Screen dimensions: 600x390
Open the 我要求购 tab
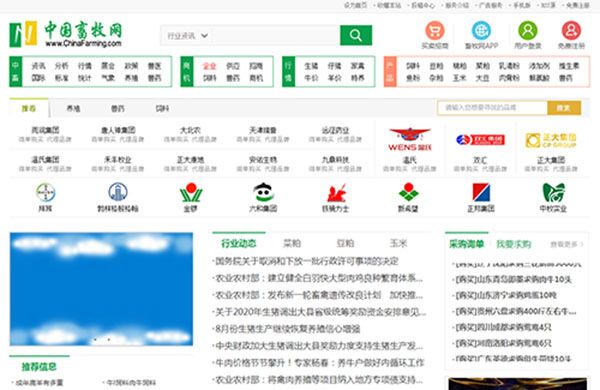pyautogui.click(x=514, y=244)
